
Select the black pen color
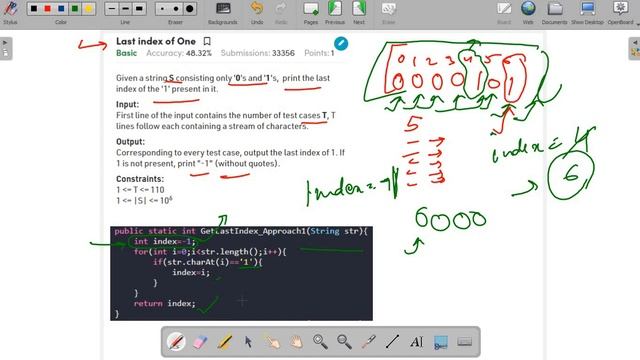pos(34,9)
